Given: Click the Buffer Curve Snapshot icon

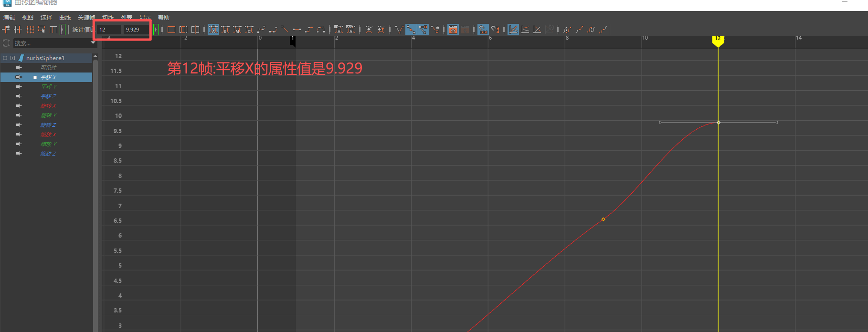Looking at the screenshot, I should [x=369, y=30].
